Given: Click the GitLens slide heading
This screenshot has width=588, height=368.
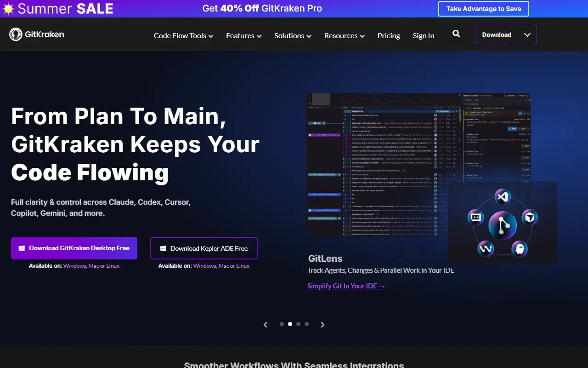Looking at the screenshot, I should coord(325,259).
